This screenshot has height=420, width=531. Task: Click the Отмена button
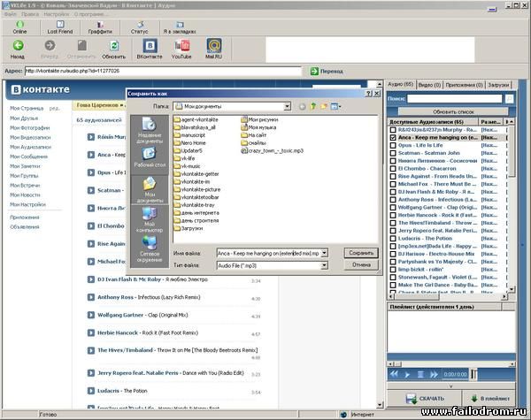pos(361,265)
